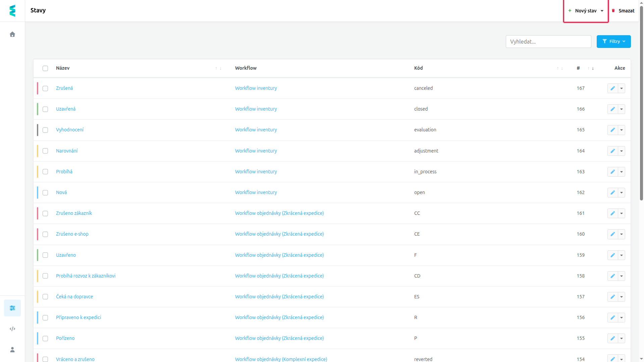Open the Probíhá rozvoz k zákazníkovi link
The height and width of the screenshot is (362, 644).
click(x=86, y=276)
